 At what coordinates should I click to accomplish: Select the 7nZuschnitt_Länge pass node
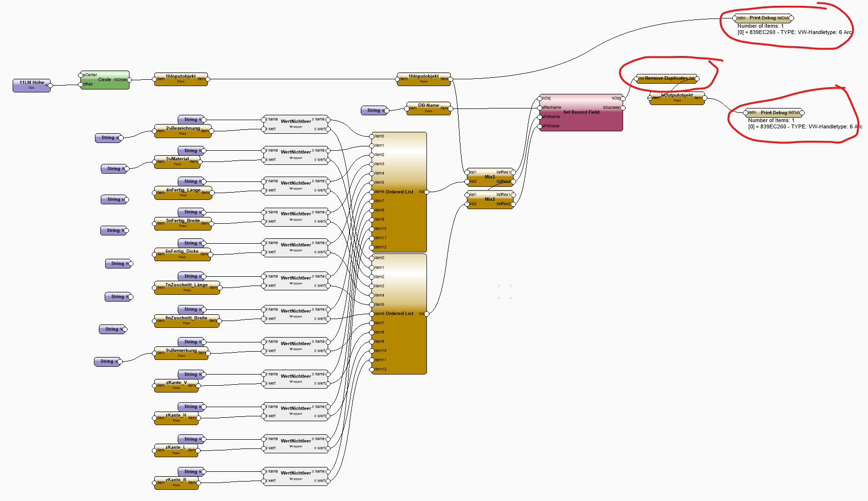point(187,287)
